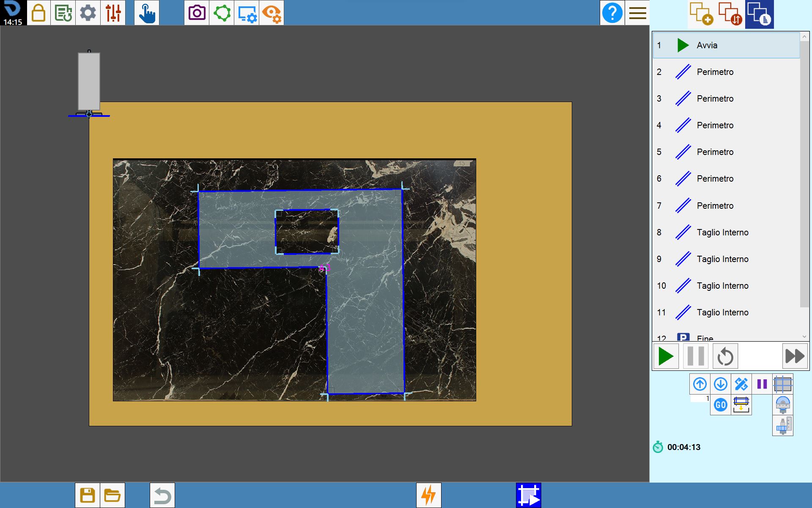This screenshot has width=812, height=508.
Task: Click the add copy icon with plus
Action: (x=702, y=14)
